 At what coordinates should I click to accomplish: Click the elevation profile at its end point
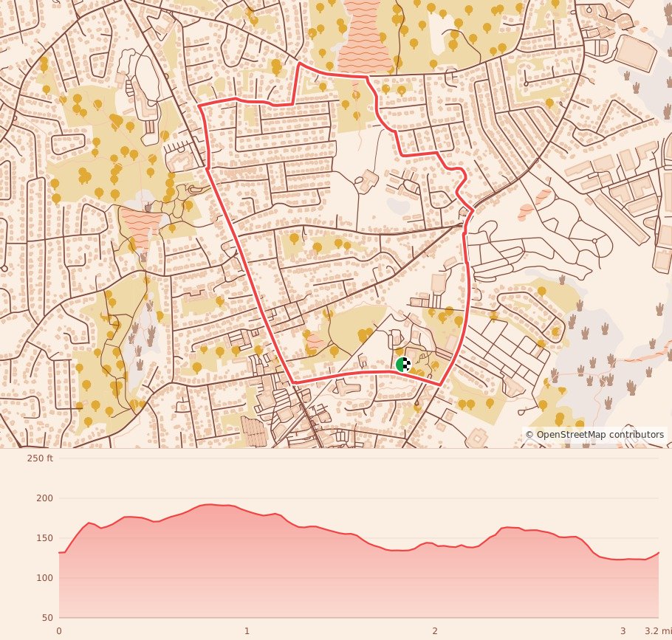click(x=658, y=553)
